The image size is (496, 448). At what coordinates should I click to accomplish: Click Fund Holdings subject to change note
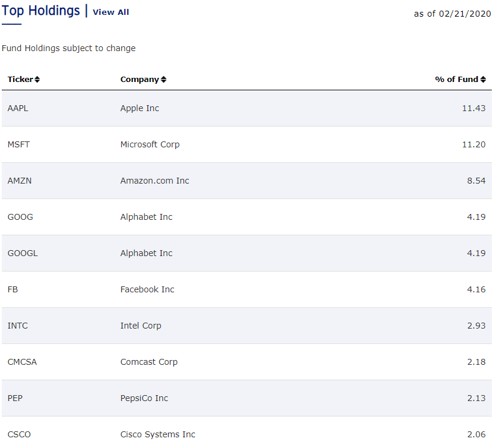69,48
